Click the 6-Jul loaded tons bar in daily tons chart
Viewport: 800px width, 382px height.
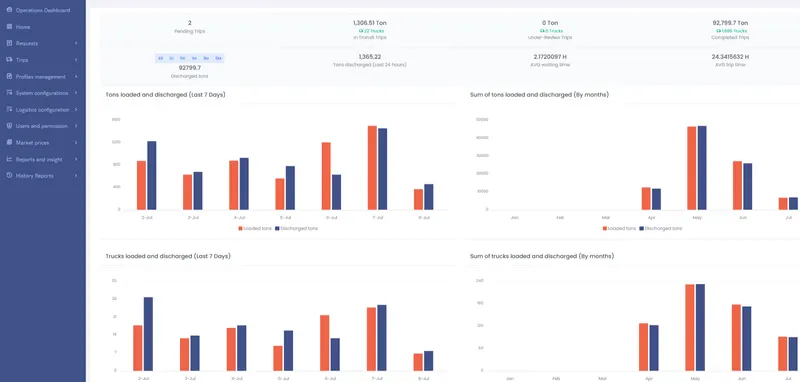point(326,176)
